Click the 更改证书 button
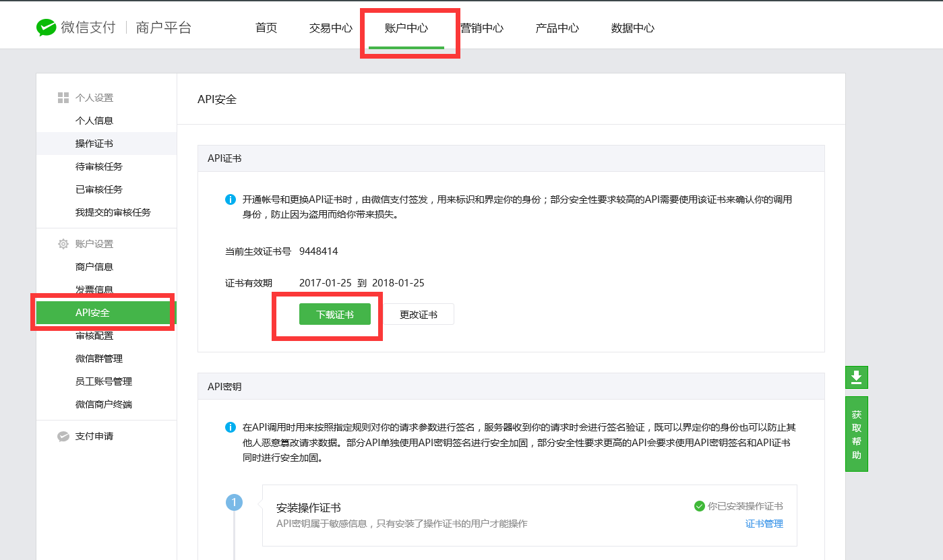 [419, 315]
